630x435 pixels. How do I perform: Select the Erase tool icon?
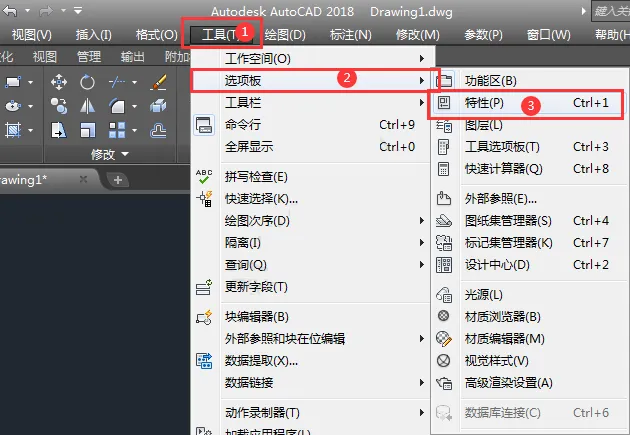158,82
